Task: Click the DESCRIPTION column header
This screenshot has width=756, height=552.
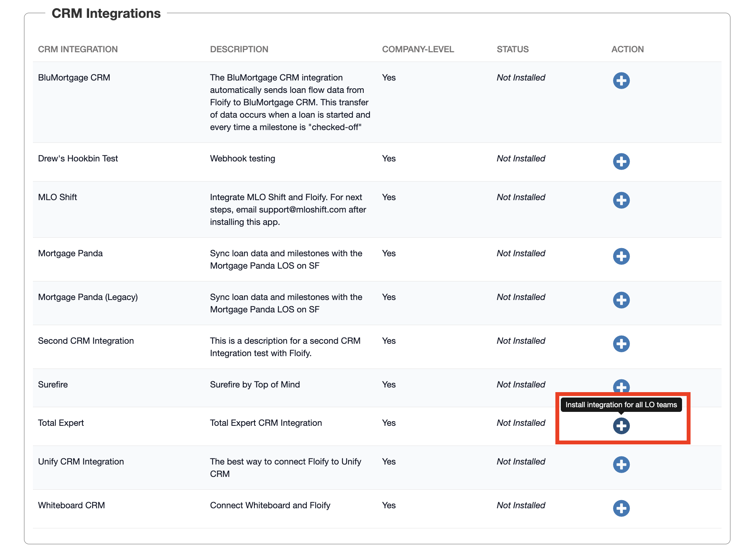Action: 239,49
